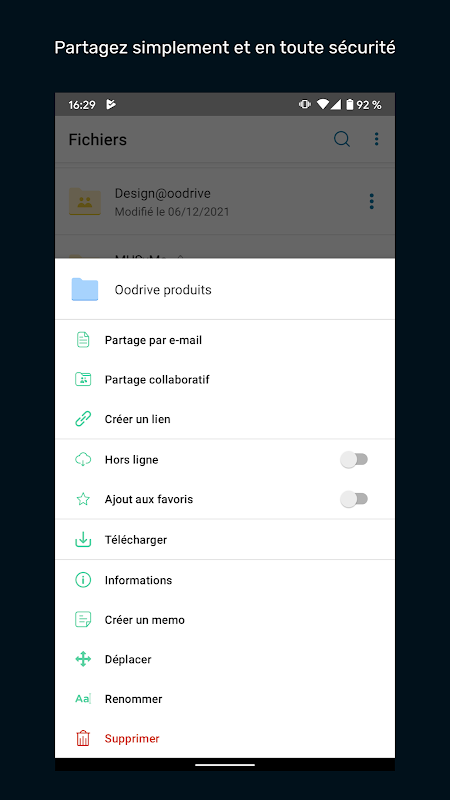The width and height of the screenshot is (450, 800).
Task: Choose Renommer from the menu
Action: 225,699
